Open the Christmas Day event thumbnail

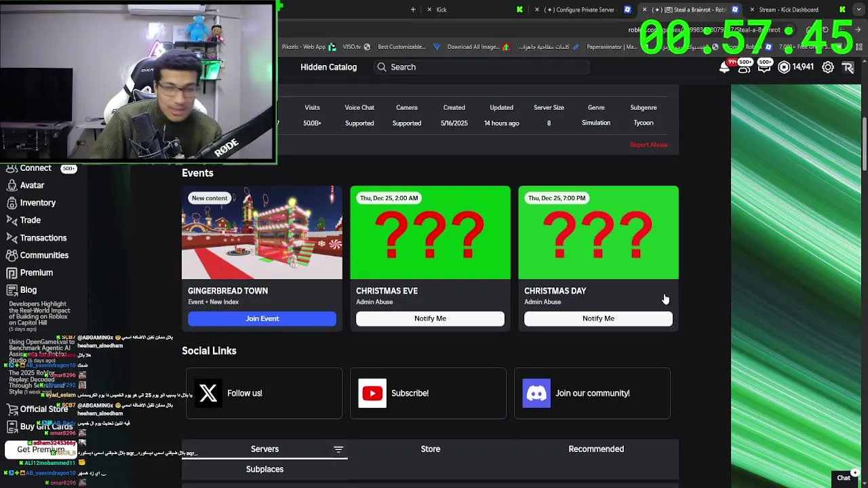[x=598, y=232]
